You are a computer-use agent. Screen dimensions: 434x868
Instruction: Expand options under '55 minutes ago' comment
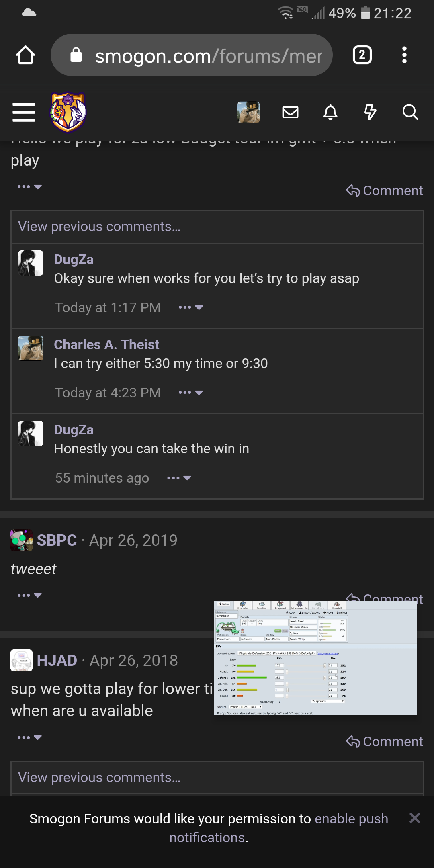click(179, 478)
